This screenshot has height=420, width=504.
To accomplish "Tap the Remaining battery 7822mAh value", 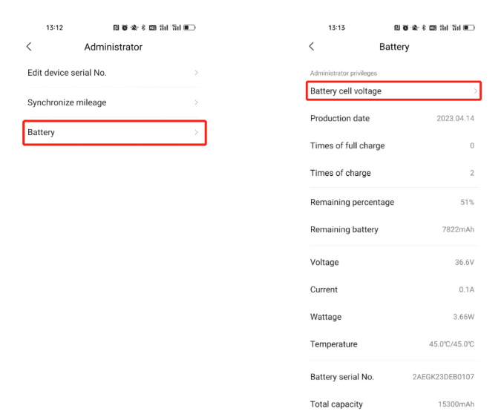I will pyautogui.click(x=458, y=230).
